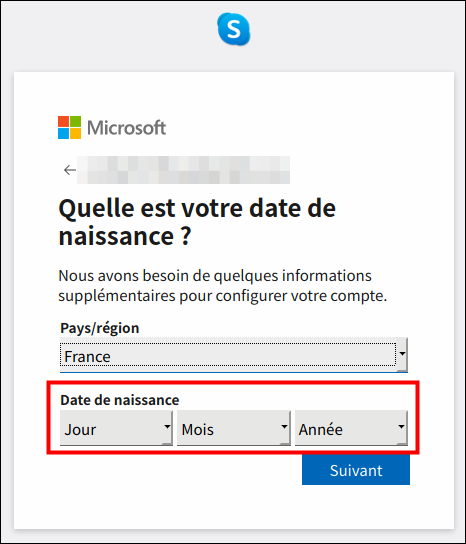This screenshot has width=466, height=544.
Task: Click the heading Quelle est votre date de naissance
Action: click(197, 222)
